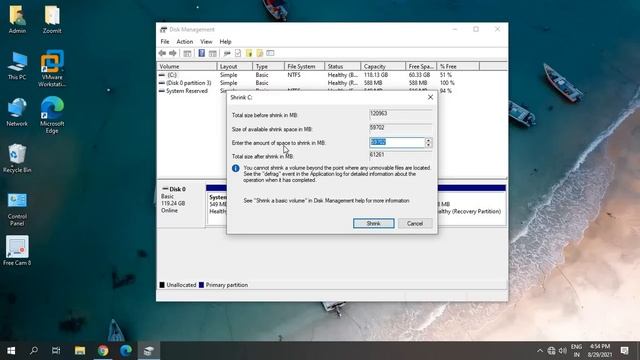Open the Windows Start menu

point(11,351)
